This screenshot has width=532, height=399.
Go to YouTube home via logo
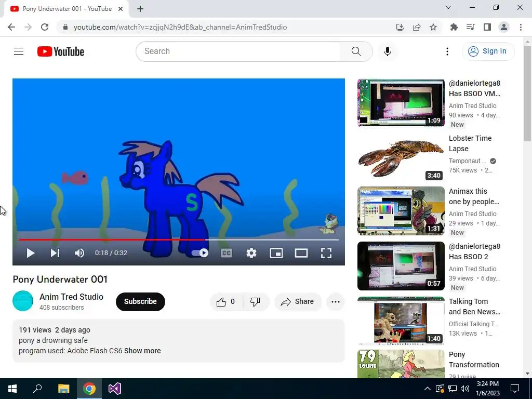click(61, 51)
